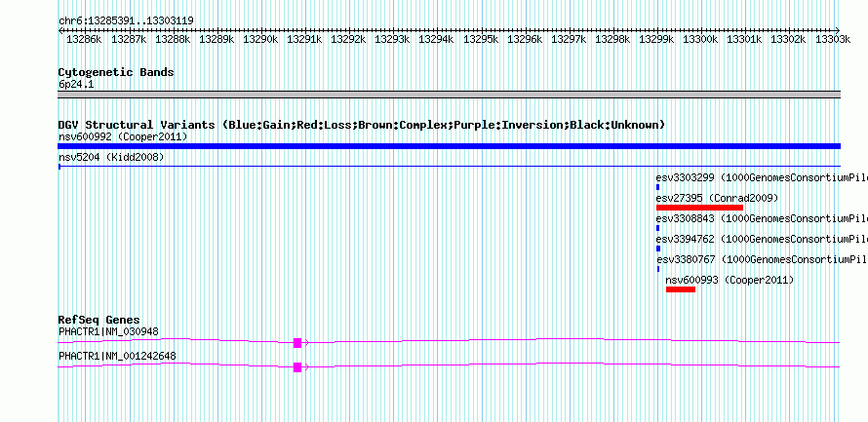
Task: Click the PHACTR1|NM_030948 gene label
Action: [x=108, y=331]
